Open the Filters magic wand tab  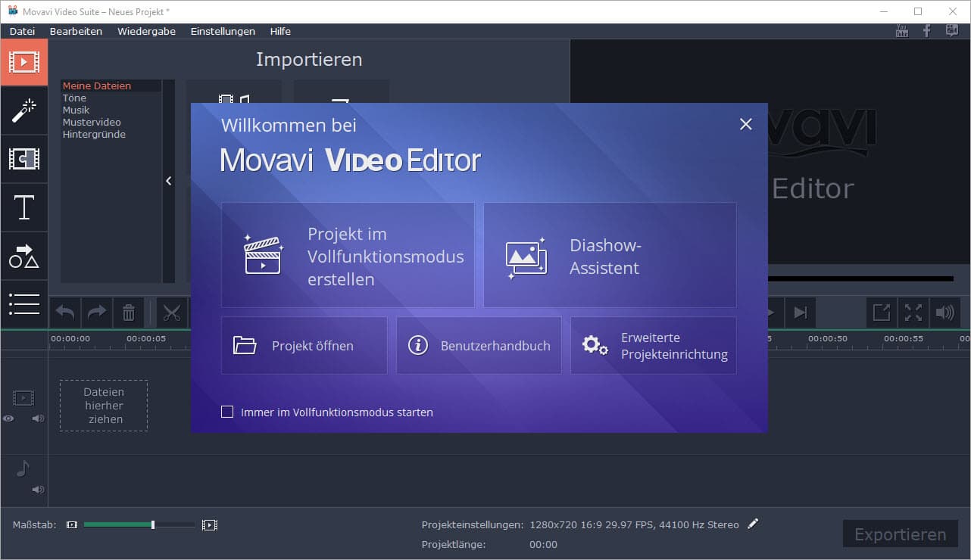(x=23, y=110)
